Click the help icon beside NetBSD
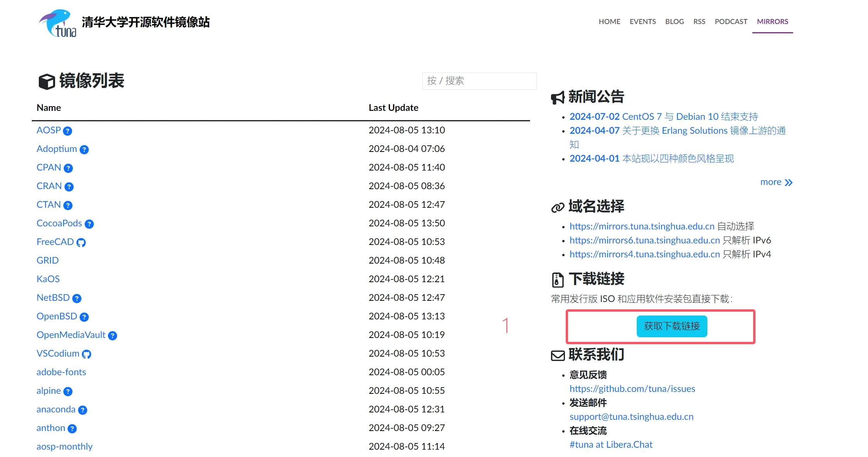868x457 pixels. pos(77,298)
